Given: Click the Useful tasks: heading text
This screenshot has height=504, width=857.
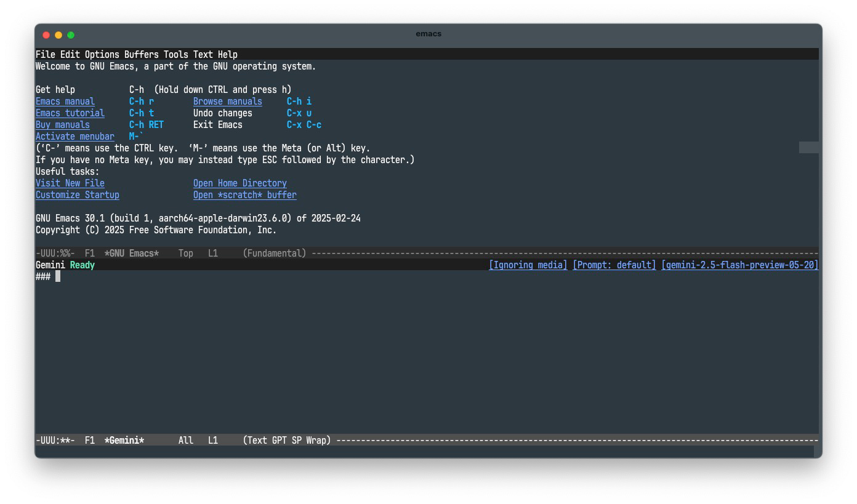Looking at the screenshot, I should pos(68,172).
